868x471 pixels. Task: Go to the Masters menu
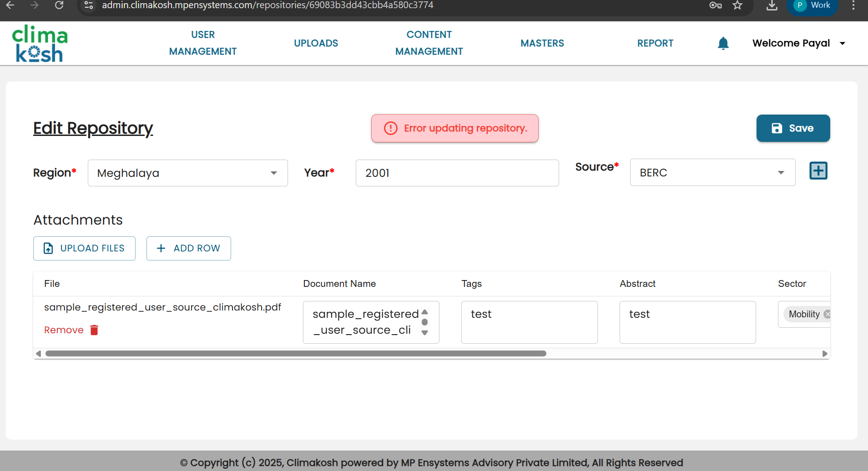point(542,43)
